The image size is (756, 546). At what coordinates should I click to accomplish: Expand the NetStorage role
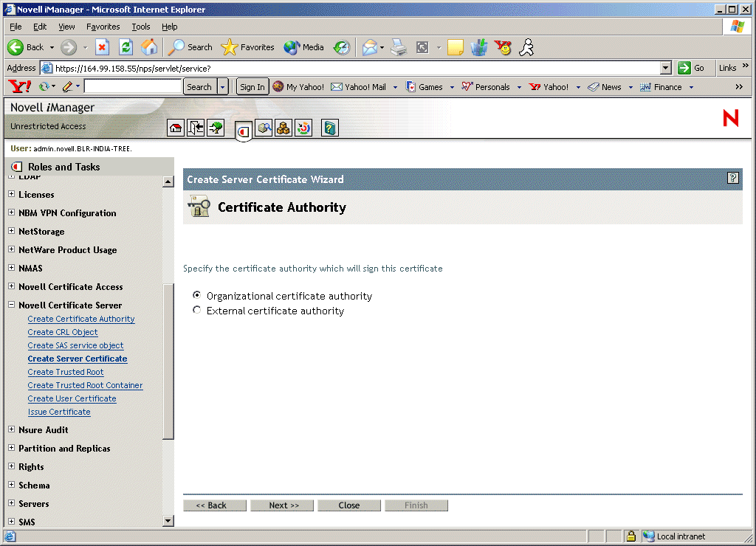click(x=12, y=231)
